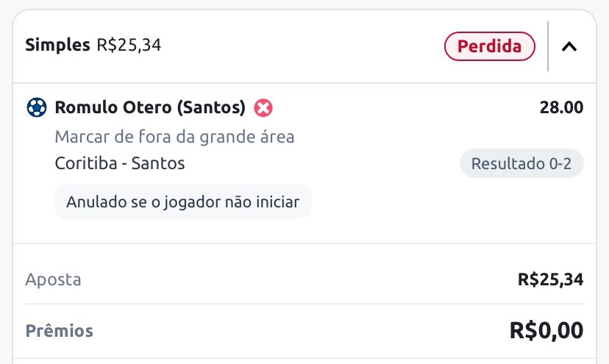The height and width of the screenshot is (364, 609).
Task: Click the Simples bet type heading
Action: click(57, 45)
